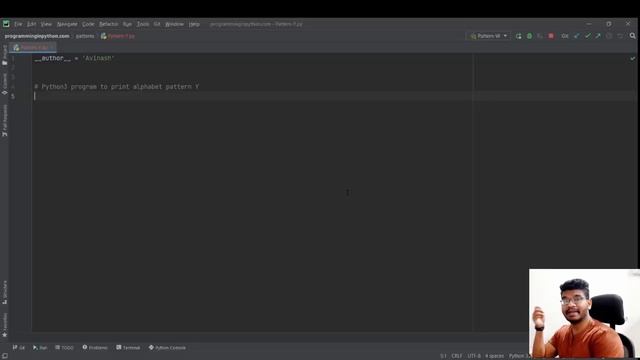640x360 pixels.
Task: Click the __author__ assignment line
Action: [74, 58]
